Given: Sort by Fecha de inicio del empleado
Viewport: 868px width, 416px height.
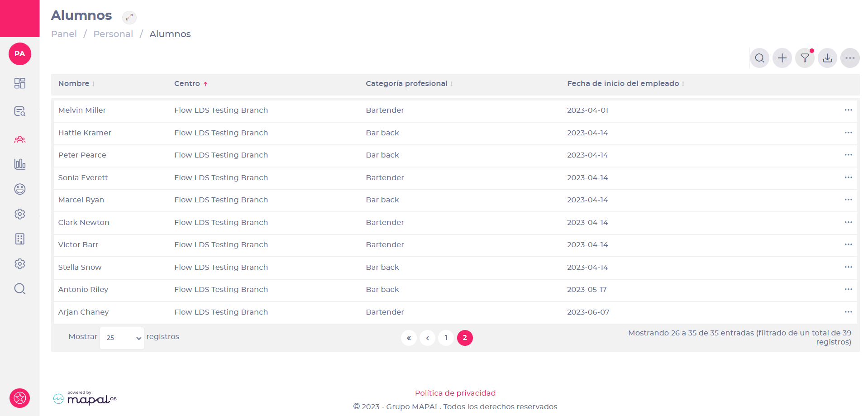Looking at the screenshot, I should click(x=625, y=84).
